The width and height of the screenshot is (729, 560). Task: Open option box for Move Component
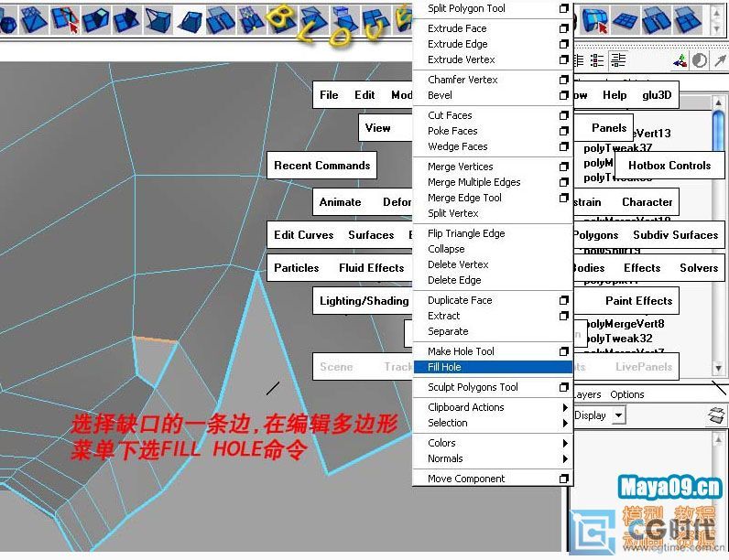563,479
